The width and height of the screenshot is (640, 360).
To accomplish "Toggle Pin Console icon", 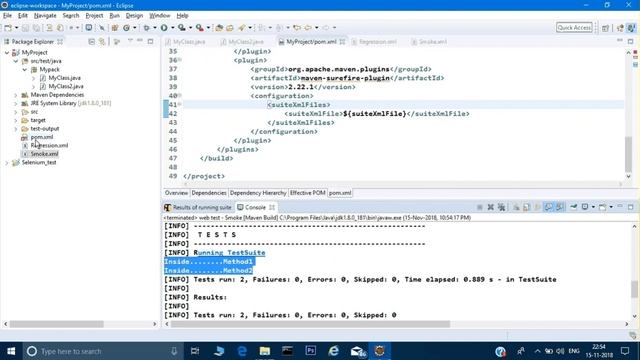I will click(573, 207).
